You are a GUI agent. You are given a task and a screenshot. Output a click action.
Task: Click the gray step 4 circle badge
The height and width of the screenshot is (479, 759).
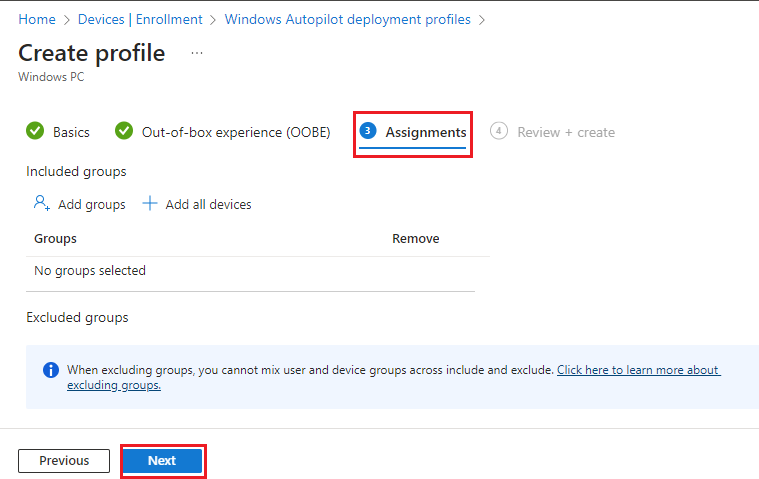coord(499,131)
